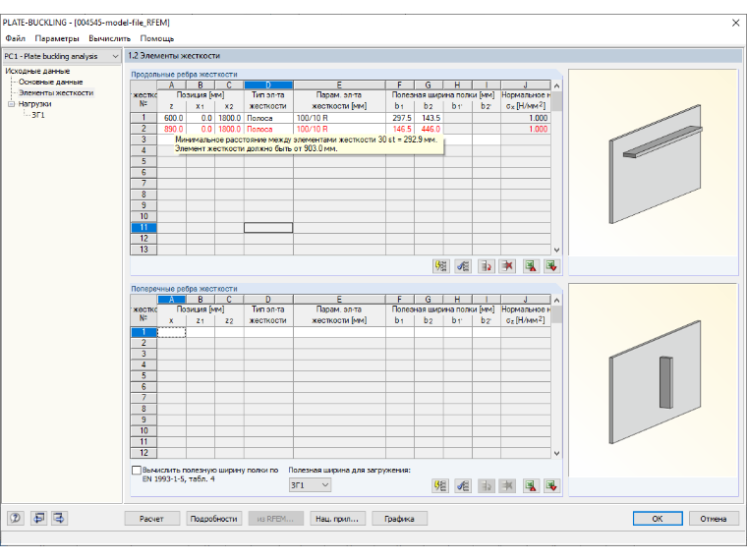Click red b1 value 146.5 in row 2
The height and width of the screenshot is (560, 747).
coord(400,129)
